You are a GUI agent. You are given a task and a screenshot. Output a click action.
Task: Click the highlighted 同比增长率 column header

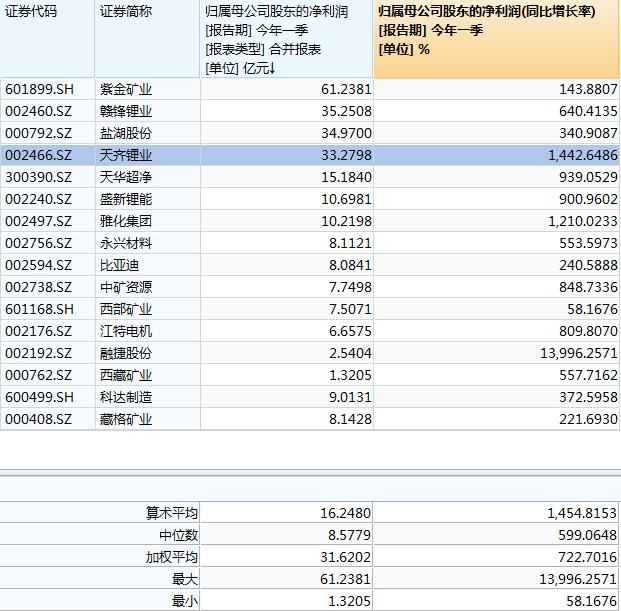[x=496, y=39]
